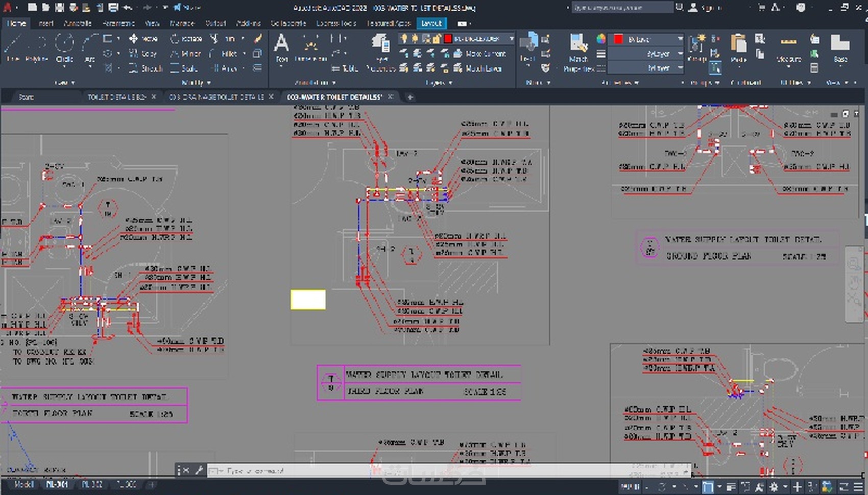The image size is (868, 495).
Task: Expand the object color ByLayer dropdown
Action: 680,39
